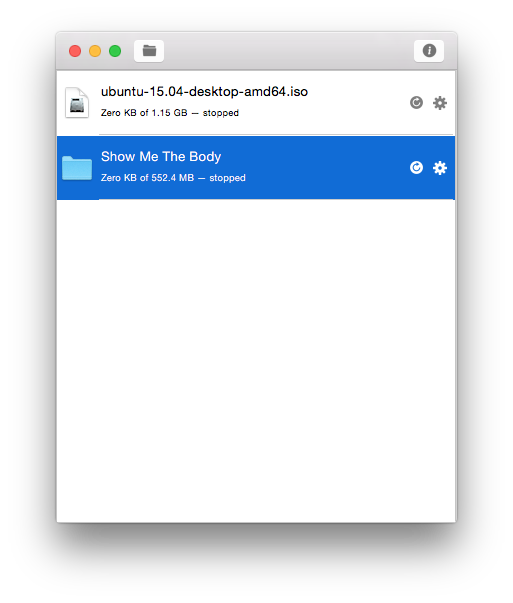Open a torrent with the folder toolbar button
This screenshot has width=513, height=603.
click(149, 51)
